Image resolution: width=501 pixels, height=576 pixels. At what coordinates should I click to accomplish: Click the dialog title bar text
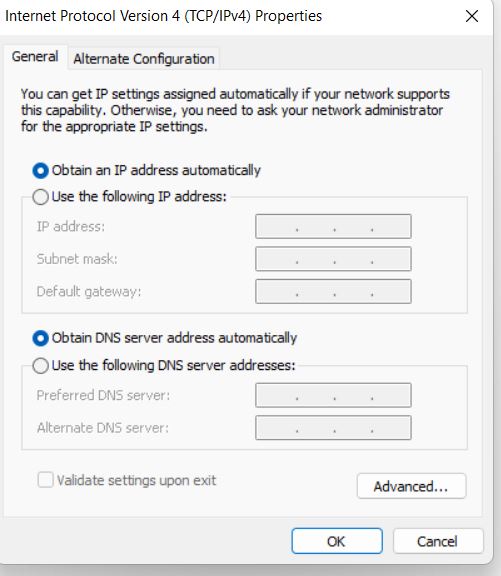(x=163, y=16)
